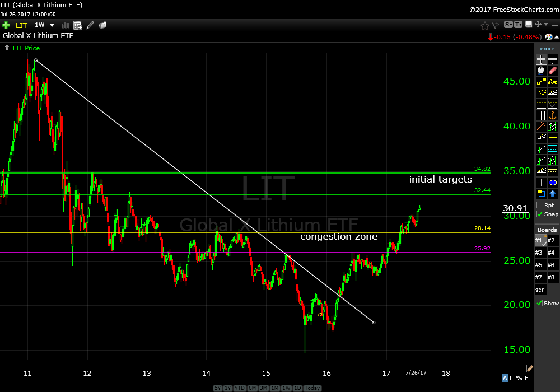Set range to YTD at bottom

coord(239,388)
